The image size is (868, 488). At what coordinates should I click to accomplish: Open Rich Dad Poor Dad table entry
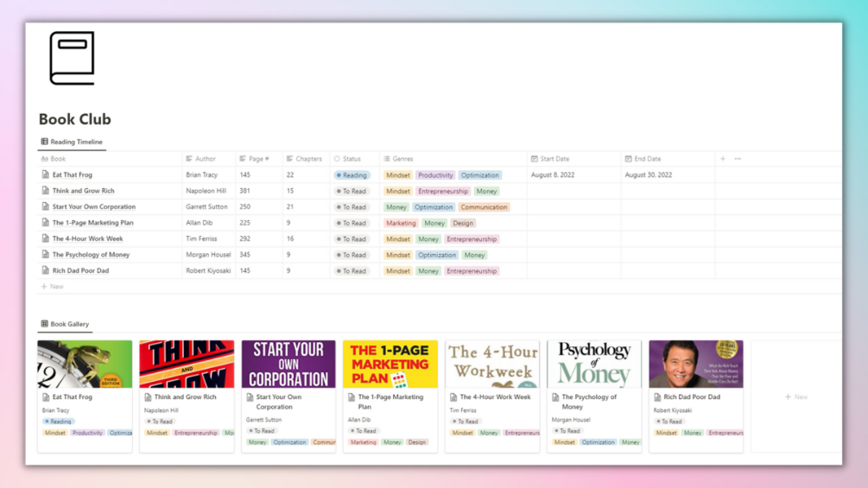80,271
